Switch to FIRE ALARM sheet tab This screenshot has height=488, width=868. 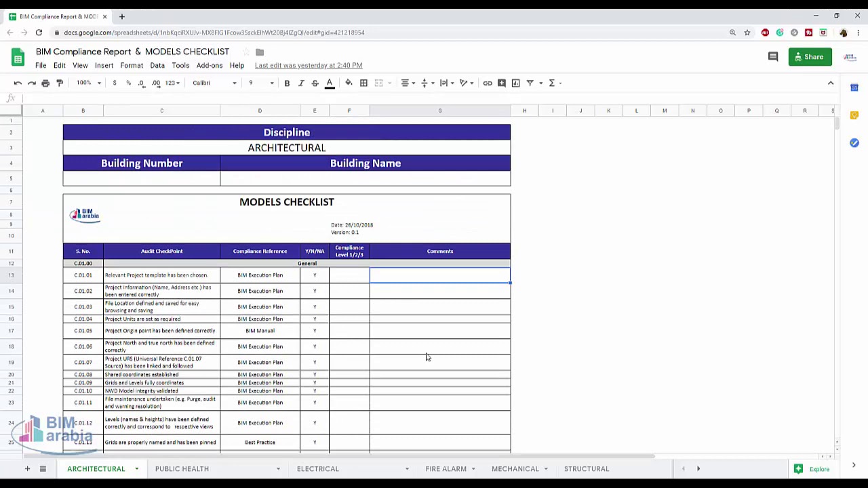click(446, 468)
